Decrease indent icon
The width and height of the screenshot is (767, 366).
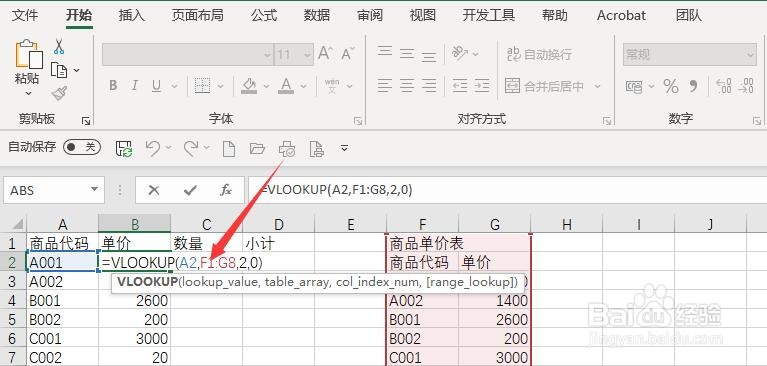[460, 86]
